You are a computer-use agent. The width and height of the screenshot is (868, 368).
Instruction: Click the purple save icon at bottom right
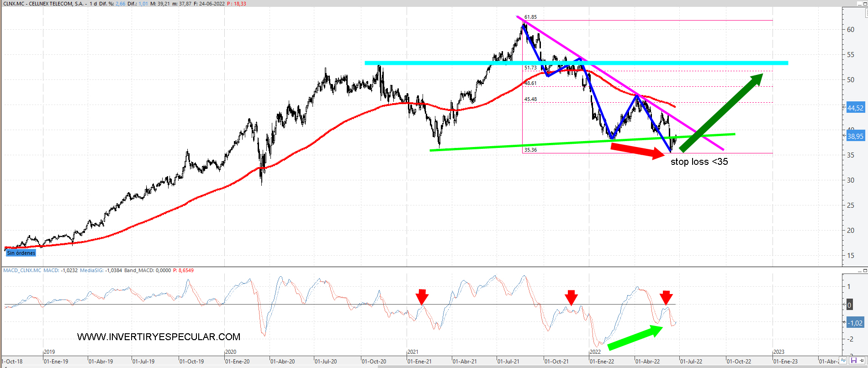click(x=853, y=361)
